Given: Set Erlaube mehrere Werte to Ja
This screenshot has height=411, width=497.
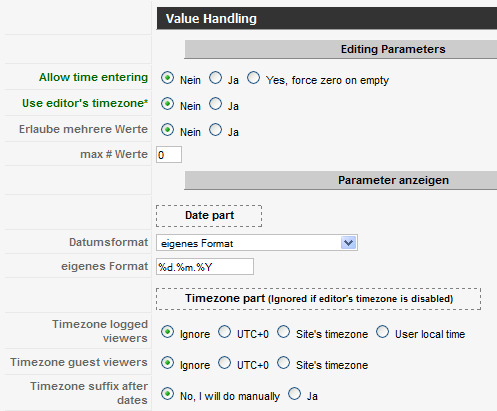Looking at the screenshot, I should tap(215, 130).
